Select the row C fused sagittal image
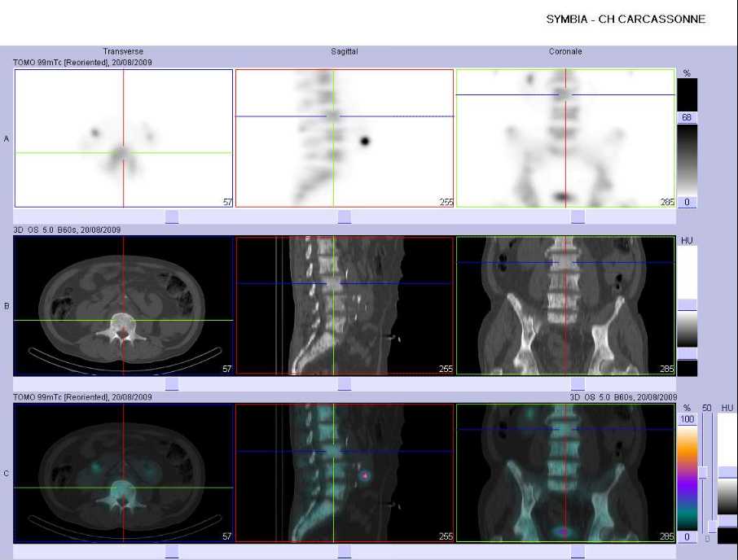This screenshot has height=560, width=738. (345, 473)
